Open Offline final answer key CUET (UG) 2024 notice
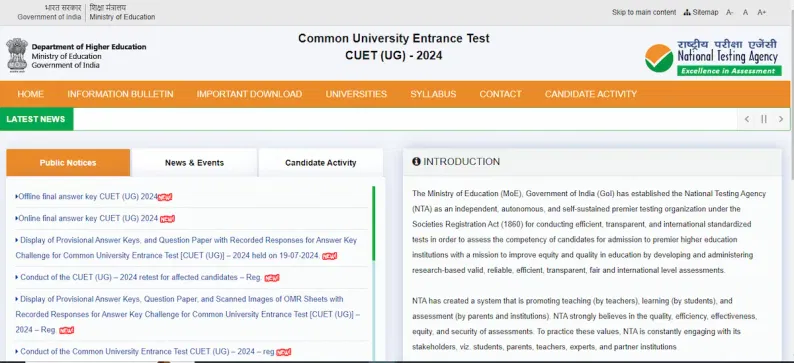 pos(87,196)
